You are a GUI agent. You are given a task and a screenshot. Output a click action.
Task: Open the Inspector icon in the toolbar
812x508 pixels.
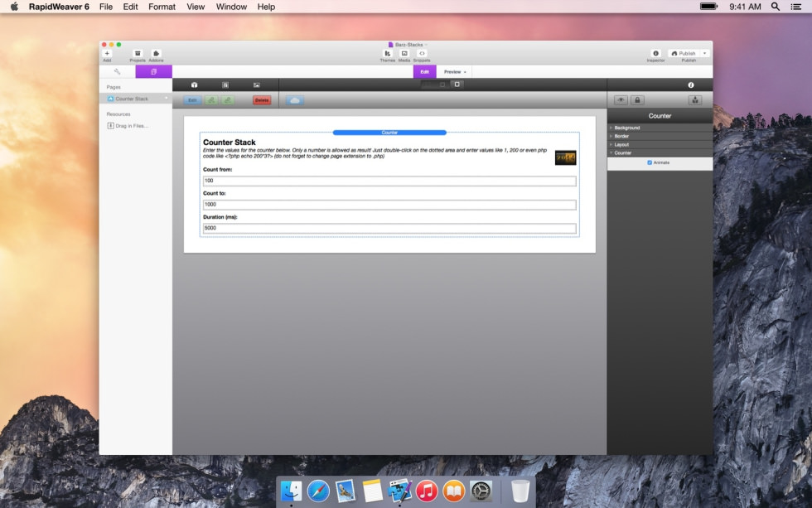coord(655,53)
